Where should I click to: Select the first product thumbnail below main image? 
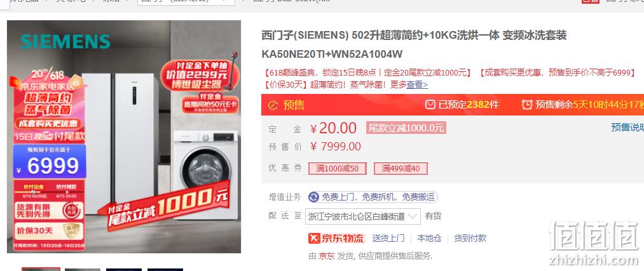click(41, 269)
